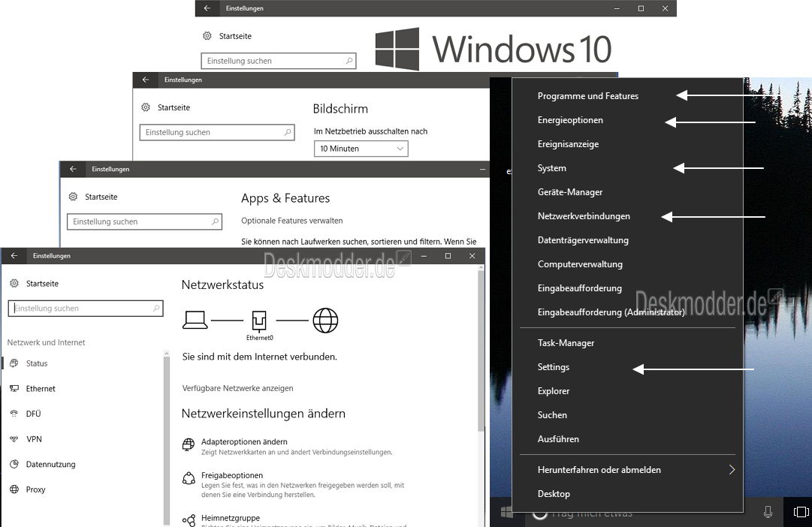Click the Netzwerkstatus window vertical scrollbar
Screen dimensions: 812x527
point(481,350)
